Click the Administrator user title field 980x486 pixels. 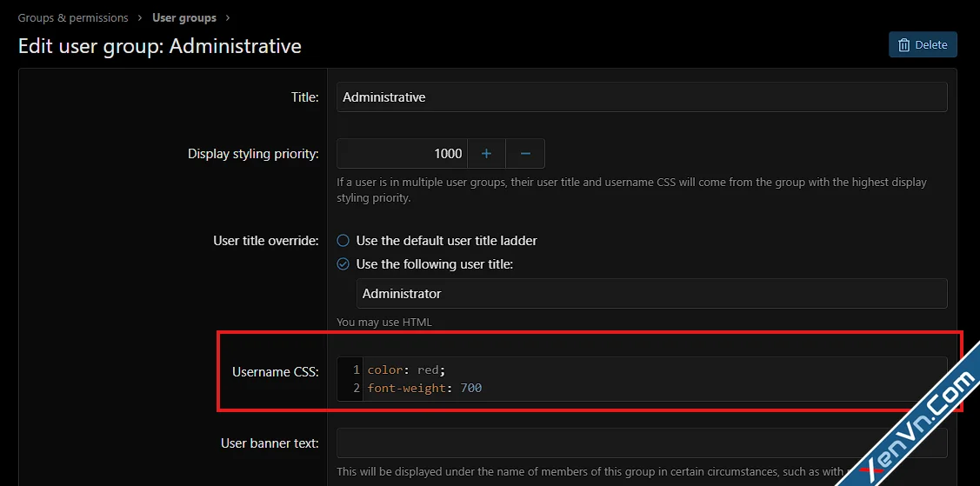pos(650,294)
